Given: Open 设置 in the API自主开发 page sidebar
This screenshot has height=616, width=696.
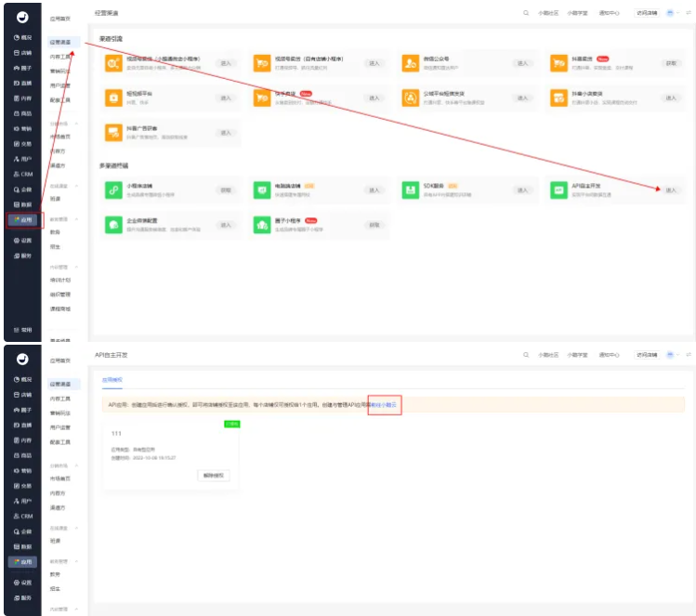Looking at the screenshot, I should (x=22, y=583).
